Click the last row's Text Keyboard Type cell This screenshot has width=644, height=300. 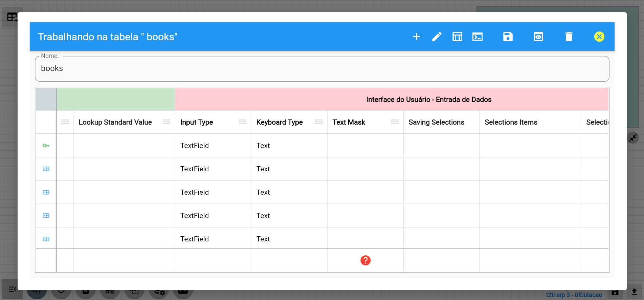pos(263,239)
